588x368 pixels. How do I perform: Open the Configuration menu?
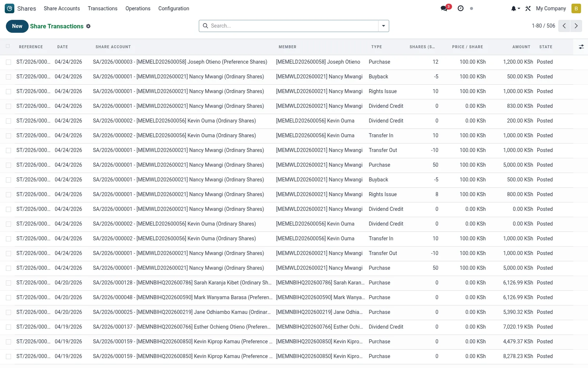(174, 8)
